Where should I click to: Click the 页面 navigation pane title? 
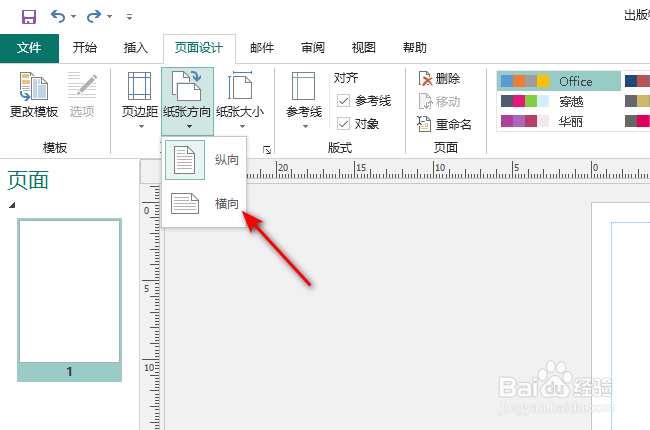point(28,180)
